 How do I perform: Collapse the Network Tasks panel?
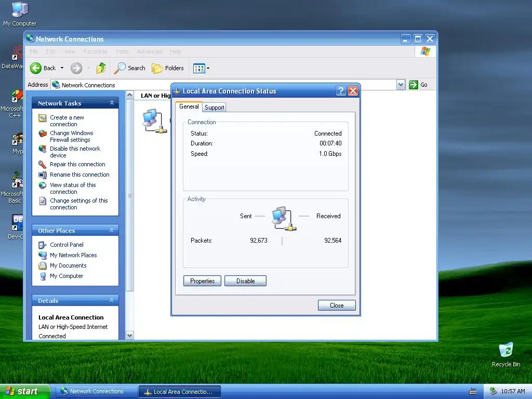112,103
